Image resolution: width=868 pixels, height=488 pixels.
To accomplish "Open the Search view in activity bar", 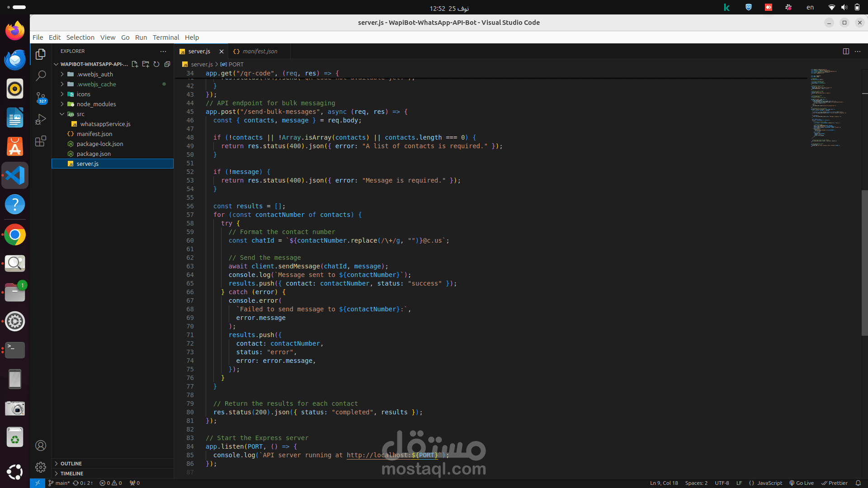I will (41, 75).
